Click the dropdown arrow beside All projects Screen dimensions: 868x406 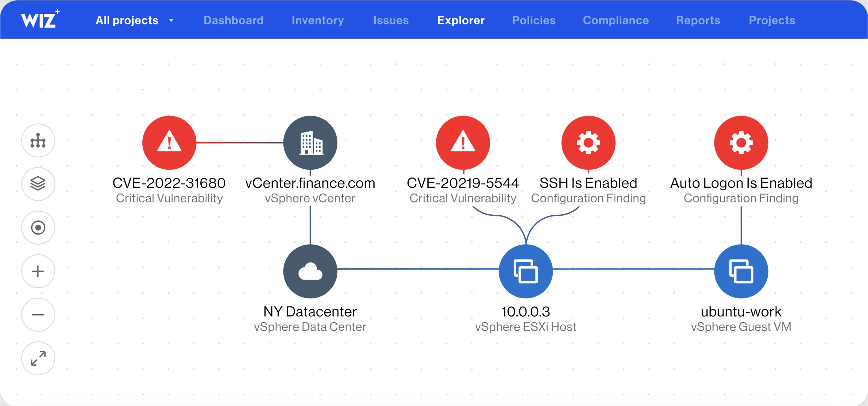pos(171,21)
